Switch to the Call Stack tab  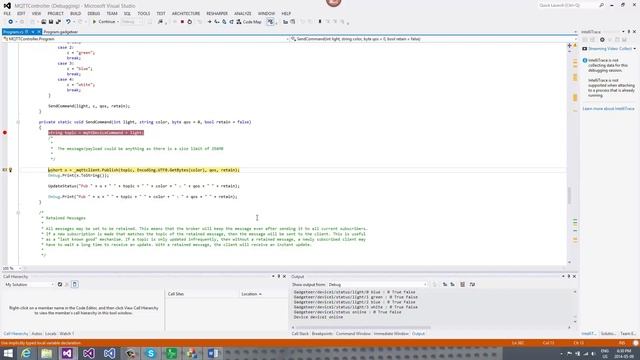coord(300,333)
